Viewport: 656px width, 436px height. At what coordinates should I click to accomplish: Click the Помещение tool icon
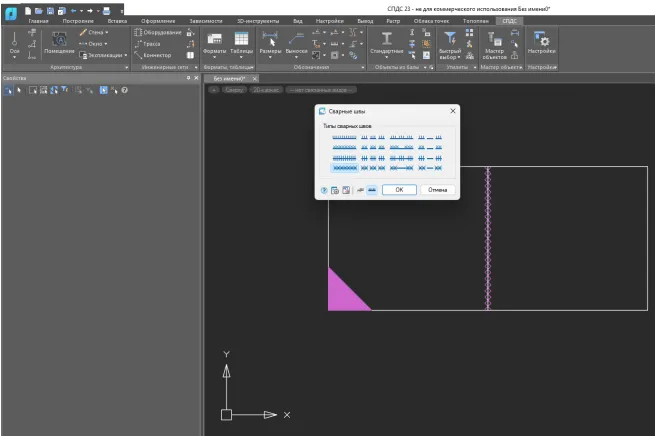coord(59,41)
